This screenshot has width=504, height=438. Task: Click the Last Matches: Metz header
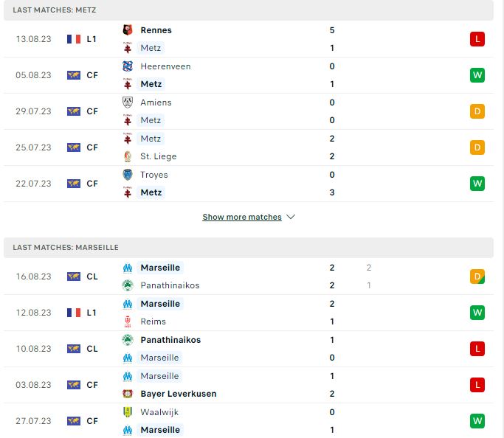point(249,10)
